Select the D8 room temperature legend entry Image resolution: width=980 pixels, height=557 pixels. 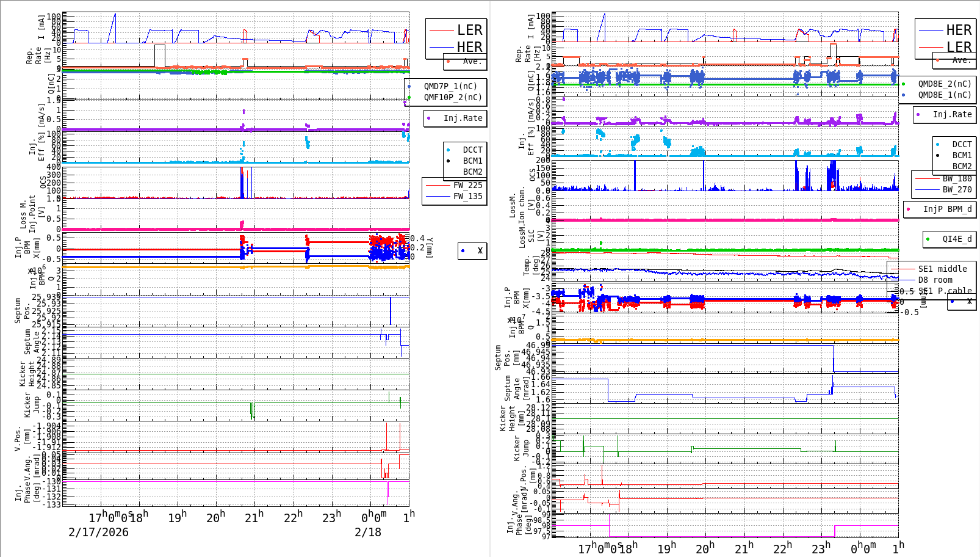(935, 280)
